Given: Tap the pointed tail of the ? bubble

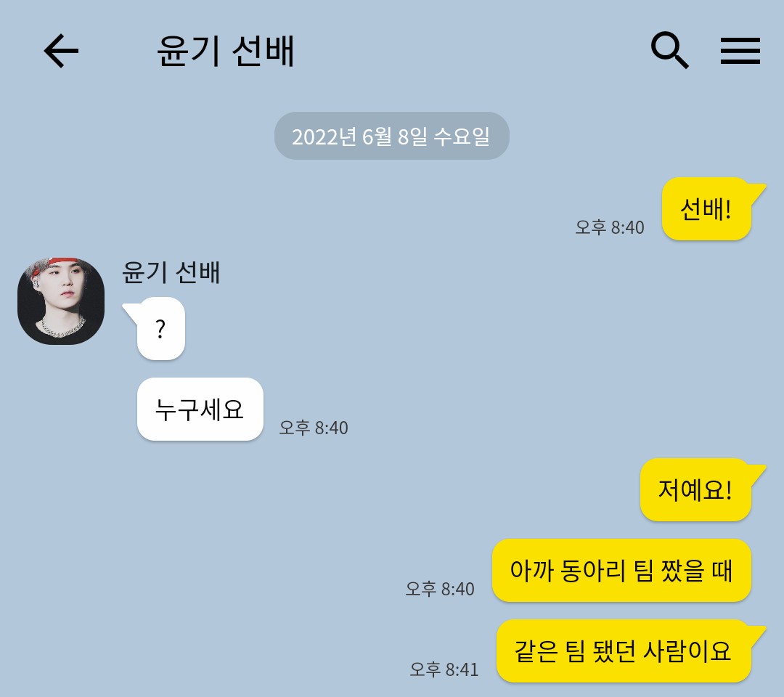Looking at the screenshot, I should [x=131, y=311].
